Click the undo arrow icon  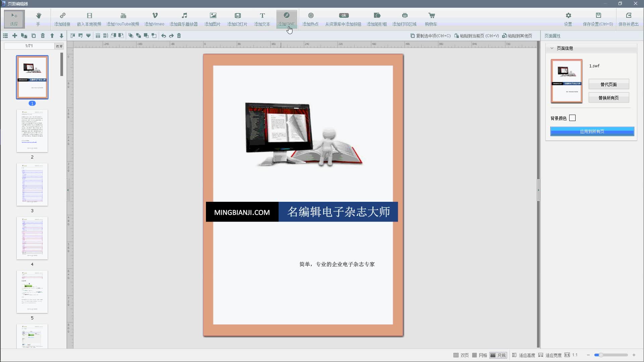pos(164,36)
